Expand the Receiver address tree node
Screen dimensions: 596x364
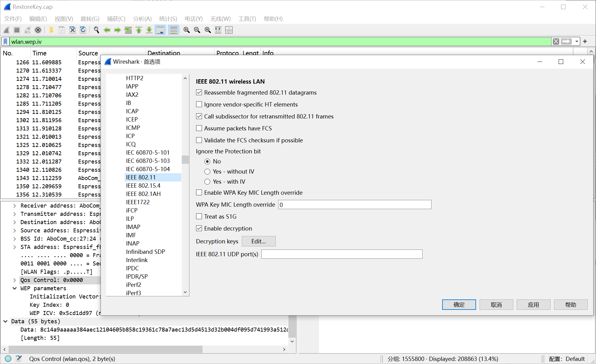click(x=14, y=206)
